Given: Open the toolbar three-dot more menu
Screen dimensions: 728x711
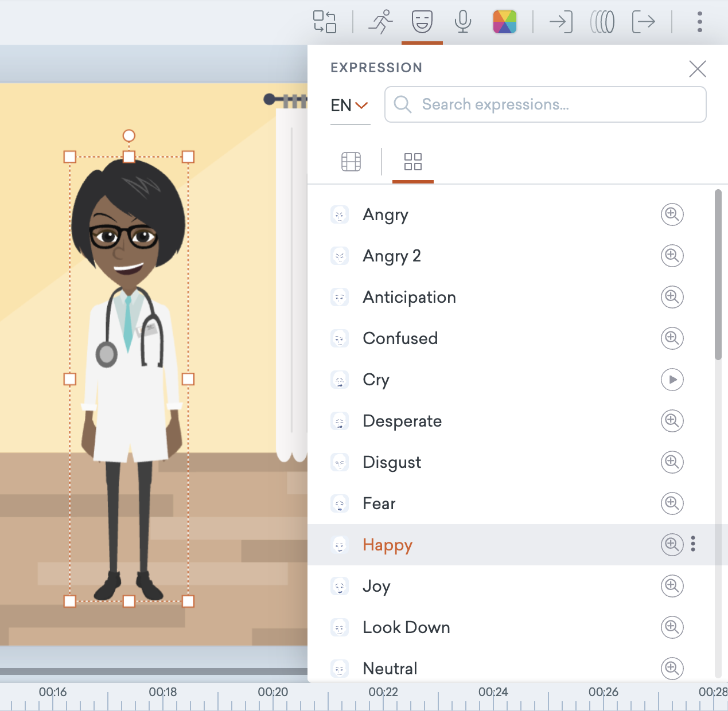Looking at the screenshot, I should 699,22.
